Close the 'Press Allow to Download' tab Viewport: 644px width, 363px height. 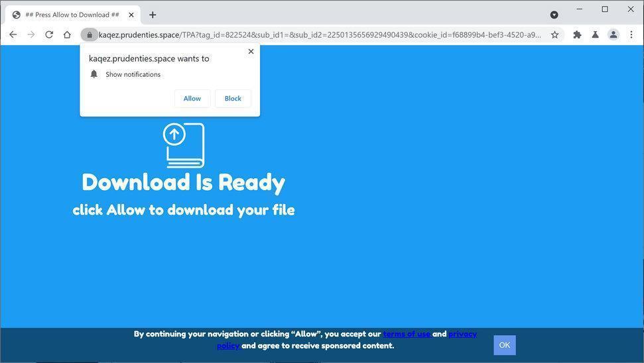(131, 15)
